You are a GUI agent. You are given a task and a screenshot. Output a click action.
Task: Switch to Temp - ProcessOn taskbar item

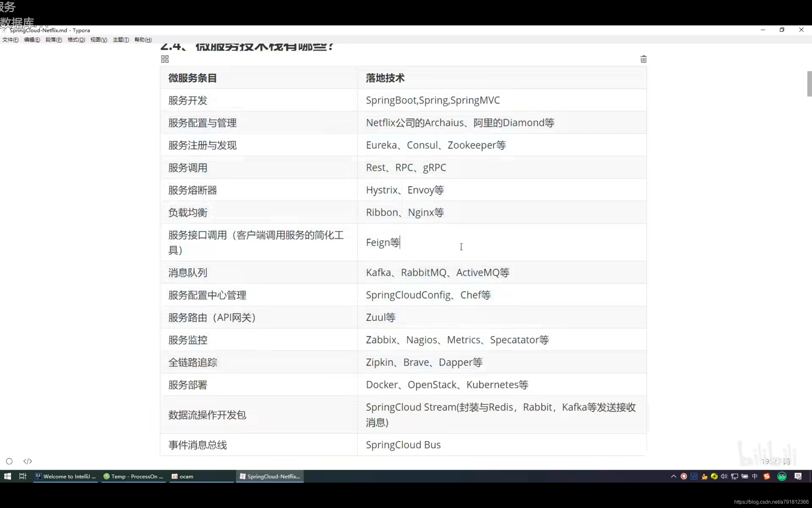(134, 476)
